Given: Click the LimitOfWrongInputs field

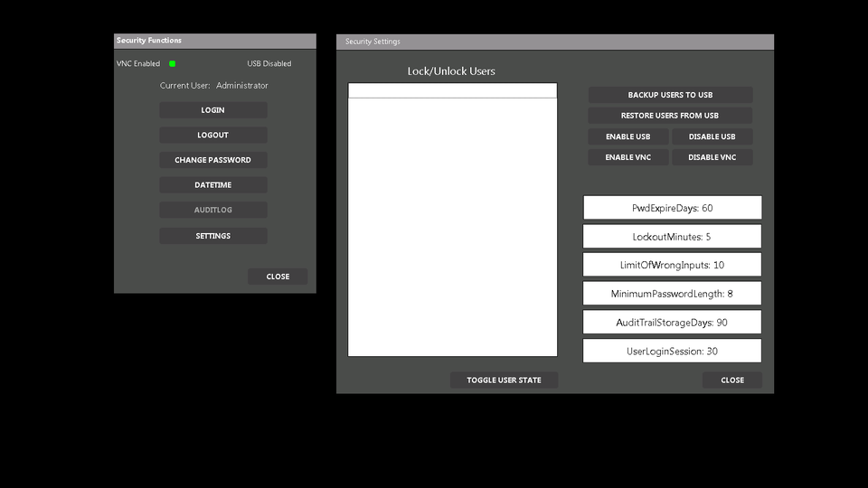Looking at the screenshot, I should coord(672,265).
